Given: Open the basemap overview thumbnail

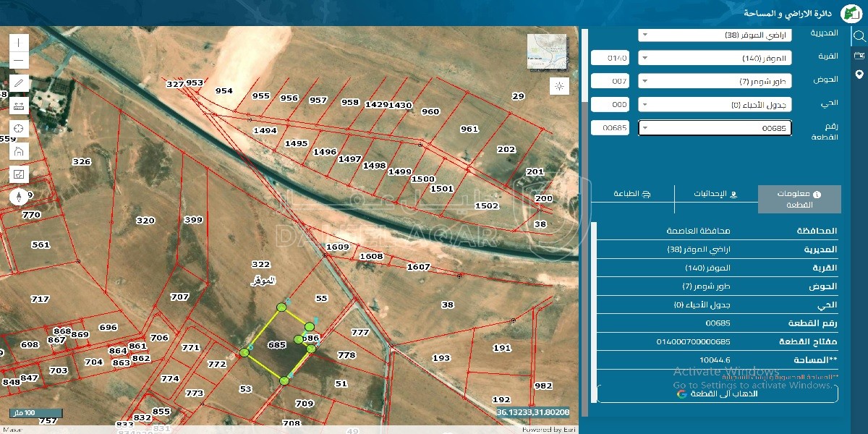Looking at the screenshot, I should click(547, 52).
